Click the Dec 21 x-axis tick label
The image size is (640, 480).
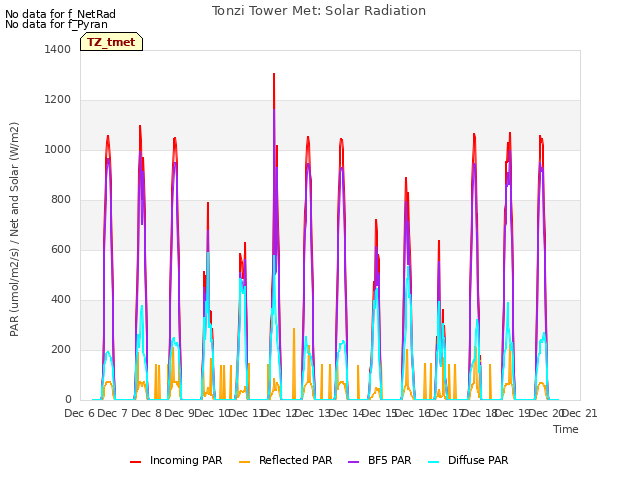pos(579,413)
